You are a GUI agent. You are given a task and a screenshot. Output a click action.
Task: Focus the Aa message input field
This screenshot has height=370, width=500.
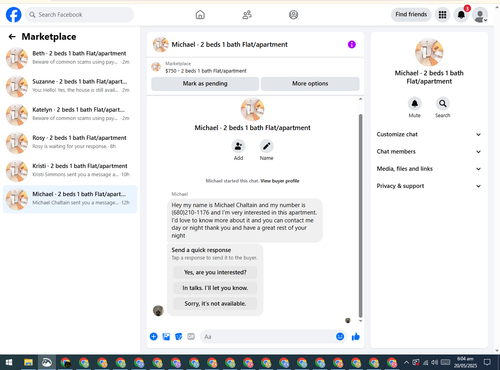[x=268, y=337]
